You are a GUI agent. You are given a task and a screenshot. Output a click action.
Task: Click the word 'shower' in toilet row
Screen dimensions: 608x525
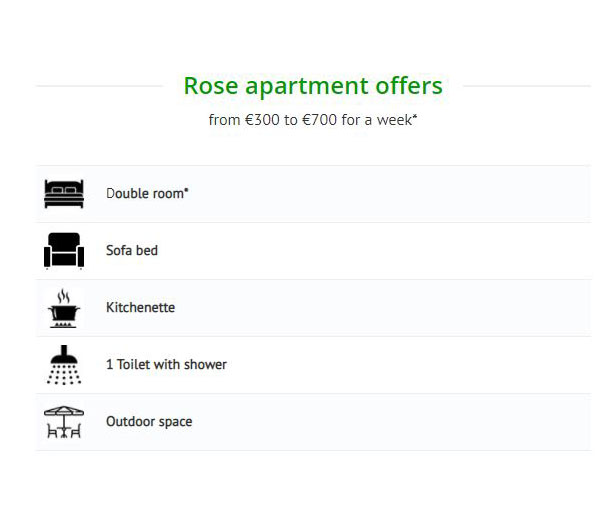(205, 364)
